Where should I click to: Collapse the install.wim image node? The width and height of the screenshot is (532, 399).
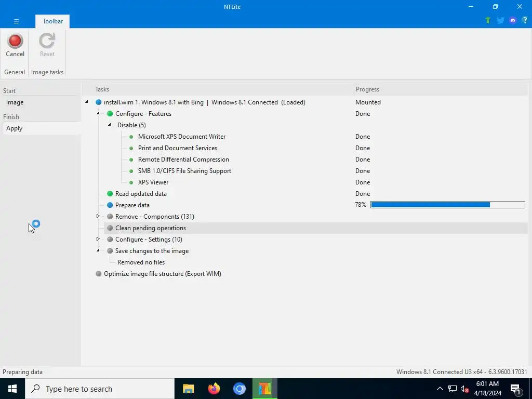pos(87,102)
